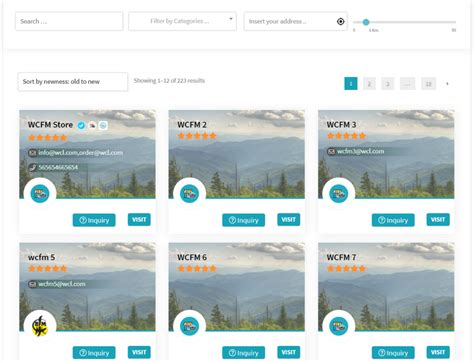
Task: Click Inquiry button for WCFM 2
Action: point(244,220)
